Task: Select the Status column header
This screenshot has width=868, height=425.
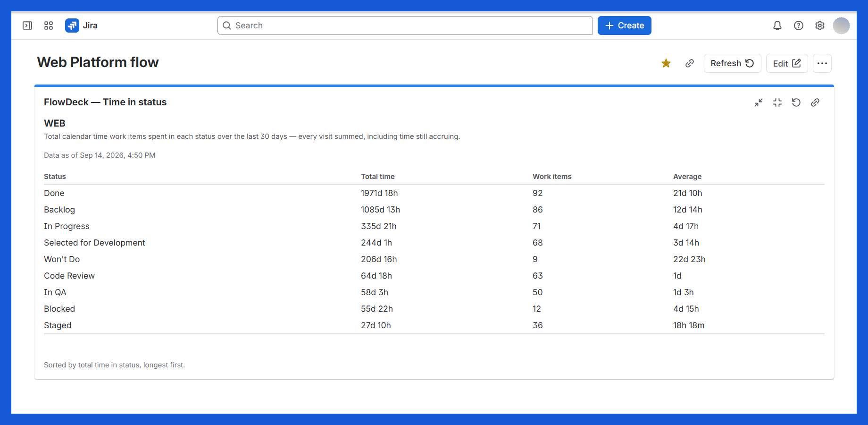Action: [55, 177]
